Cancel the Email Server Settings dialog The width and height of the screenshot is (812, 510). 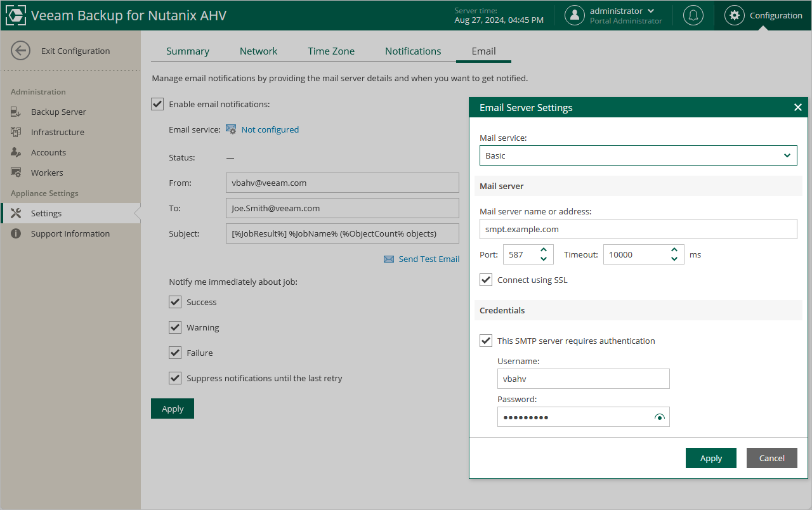(771, 458)
